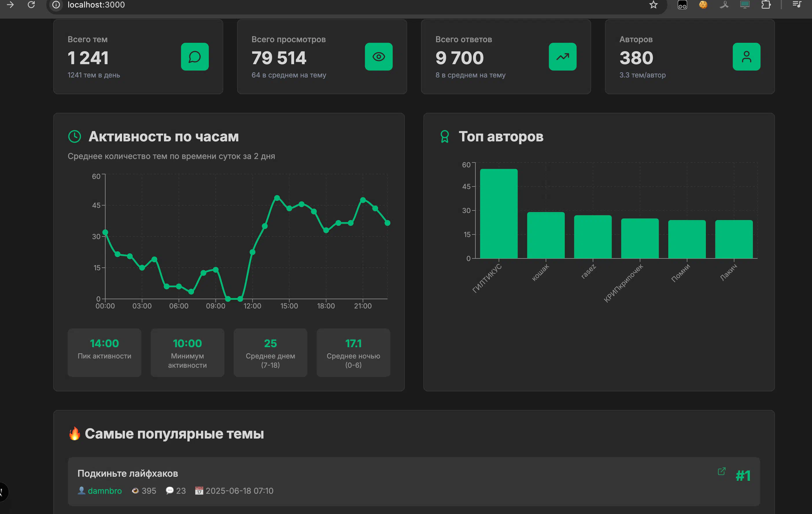Viewport: 812px width, 514px height.
Task: Open the extensions puzzle icon
Action: coord(766,5)
